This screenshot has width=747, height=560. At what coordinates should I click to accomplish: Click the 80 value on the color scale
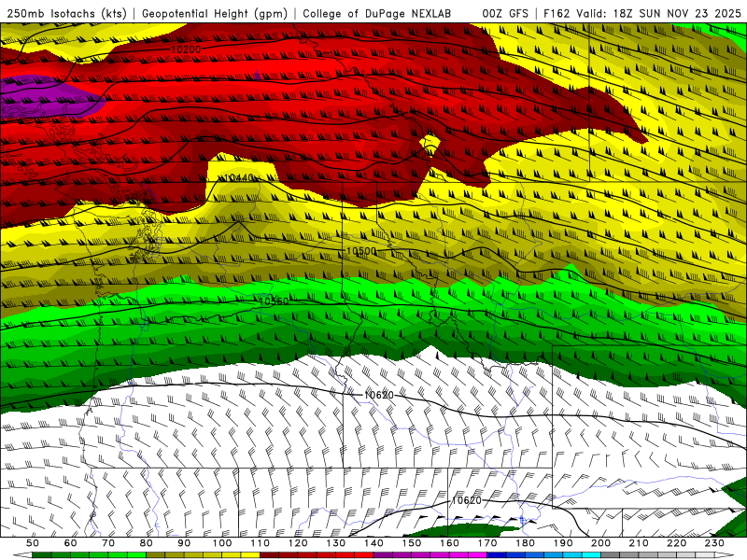147,543
